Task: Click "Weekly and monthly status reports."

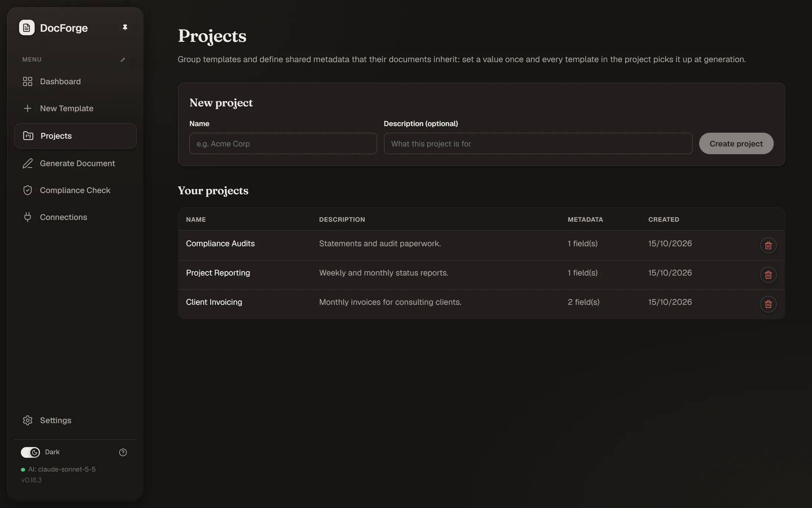Action: tap(383, 273)
